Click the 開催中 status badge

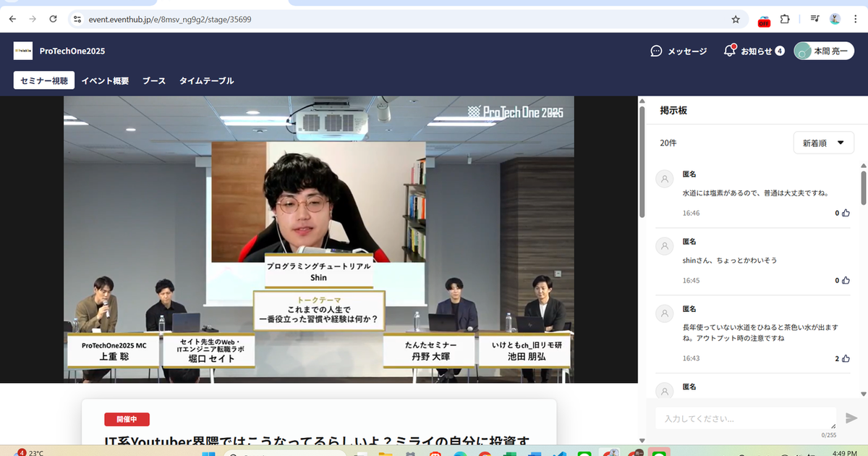(127, 419)
